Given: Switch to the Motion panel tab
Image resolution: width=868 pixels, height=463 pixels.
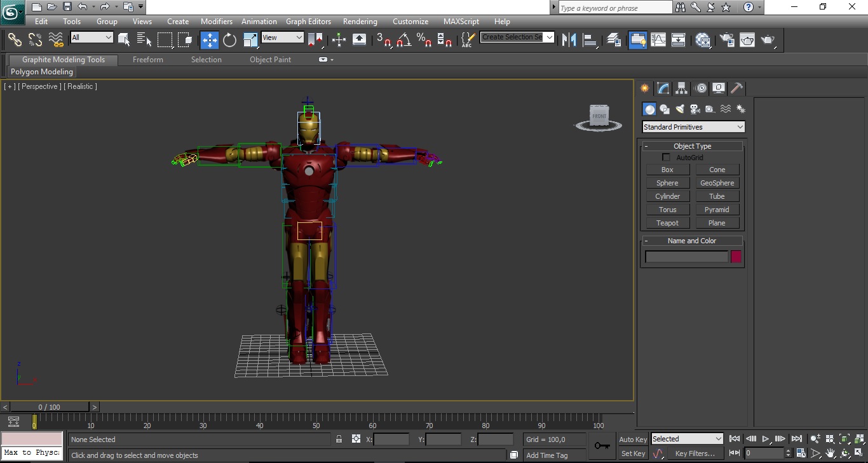Looking at the screenshot, I should [x=701, y=88].
